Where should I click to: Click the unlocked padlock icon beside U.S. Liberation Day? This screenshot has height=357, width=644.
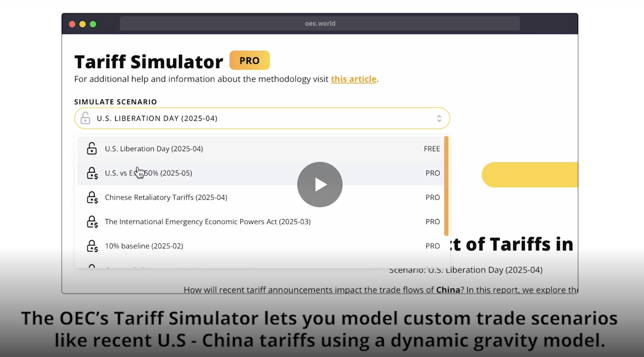92,148
